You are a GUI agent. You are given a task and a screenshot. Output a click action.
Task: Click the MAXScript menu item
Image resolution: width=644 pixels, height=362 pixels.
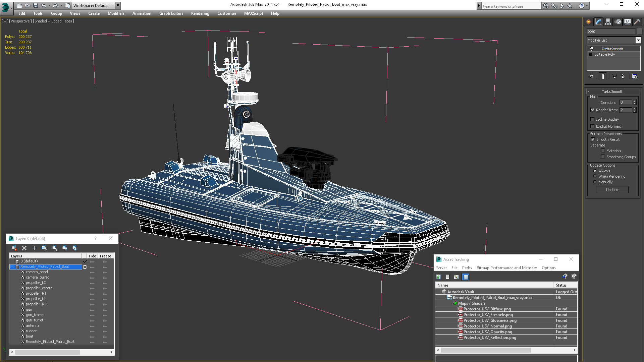[254, 13]
